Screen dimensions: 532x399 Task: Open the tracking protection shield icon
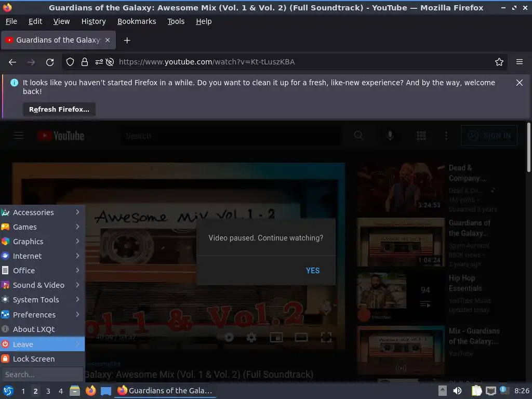pos(70,62)
